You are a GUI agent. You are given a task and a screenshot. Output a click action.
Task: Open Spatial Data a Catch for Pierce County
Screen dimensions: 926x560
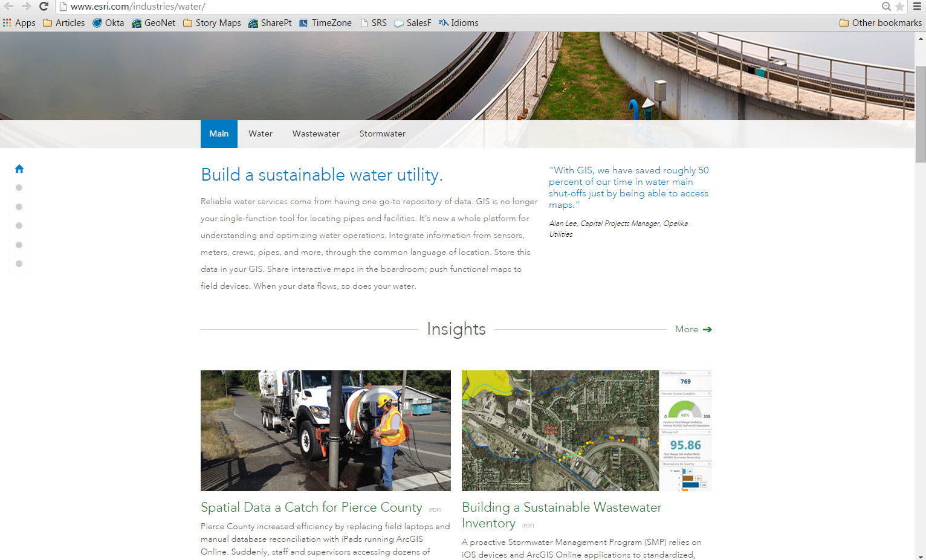(311, 507)
